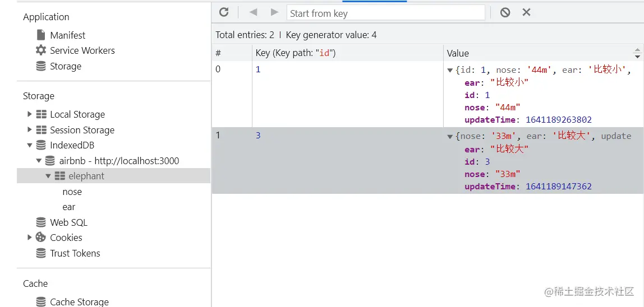
Task: Select Local Storage item
Action: coord(77,114)
